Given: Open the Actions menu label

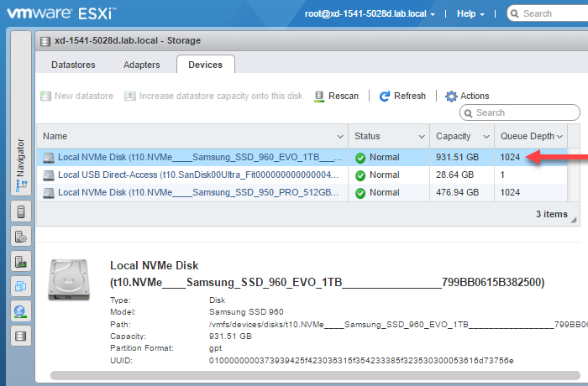Looking at the screenshot, I should point(475,96).
